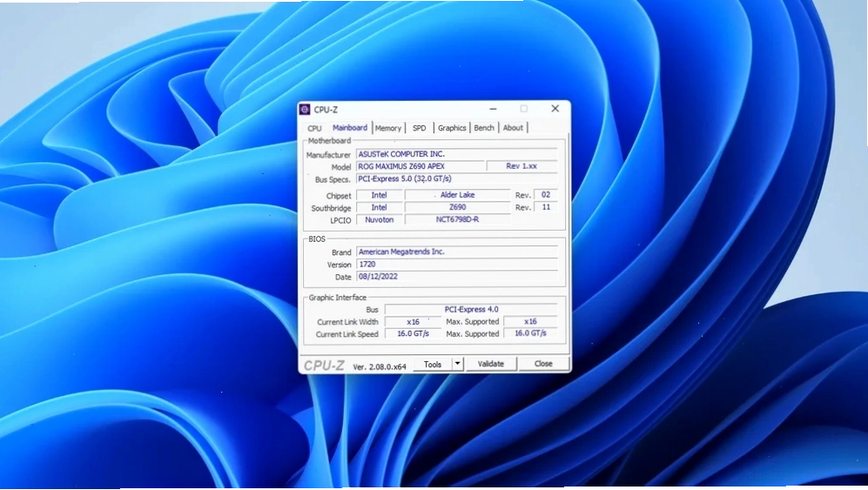The image size is (868, 490).
Task: Open the Bench tab
Action: [x=484, y=128]
